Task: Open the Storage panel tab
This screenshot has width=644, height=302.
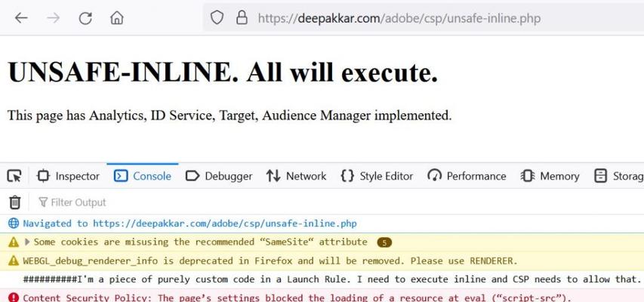Action: [x=619, y=176]
